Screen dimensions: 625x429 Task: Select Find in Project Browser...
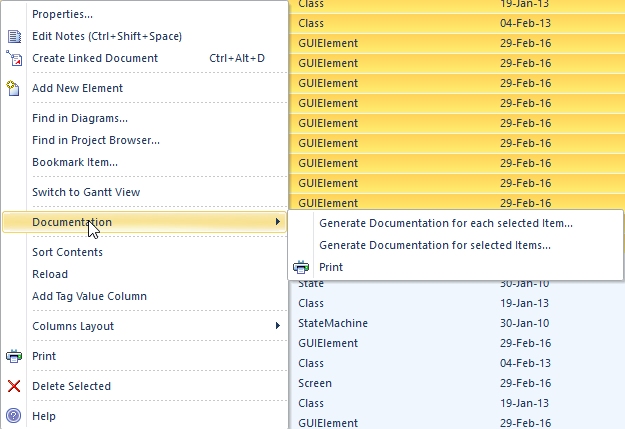[96, 140]
